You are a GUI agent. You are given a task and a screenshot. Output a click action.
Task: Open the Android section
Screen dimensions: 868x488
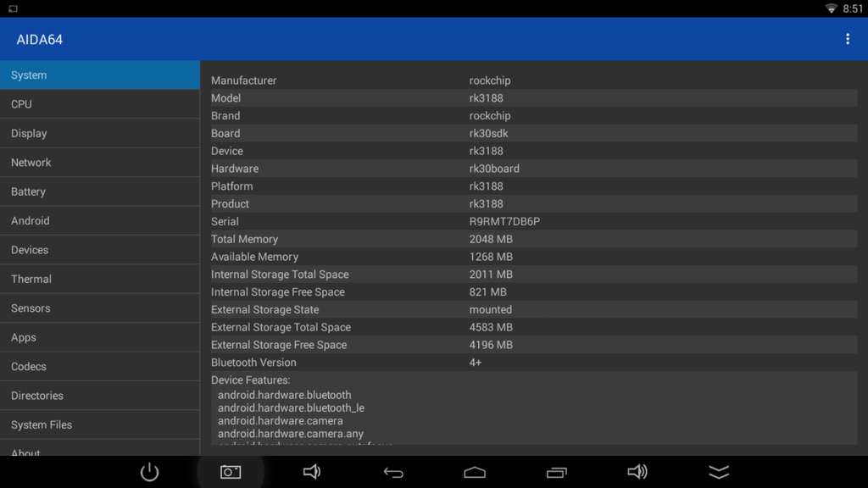coord(100,221)
